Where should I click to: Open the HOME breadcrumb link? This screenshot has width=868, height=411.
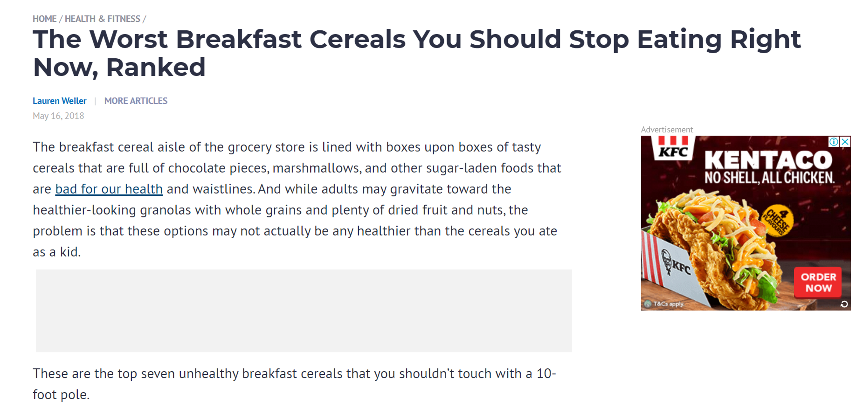(44, 19)
